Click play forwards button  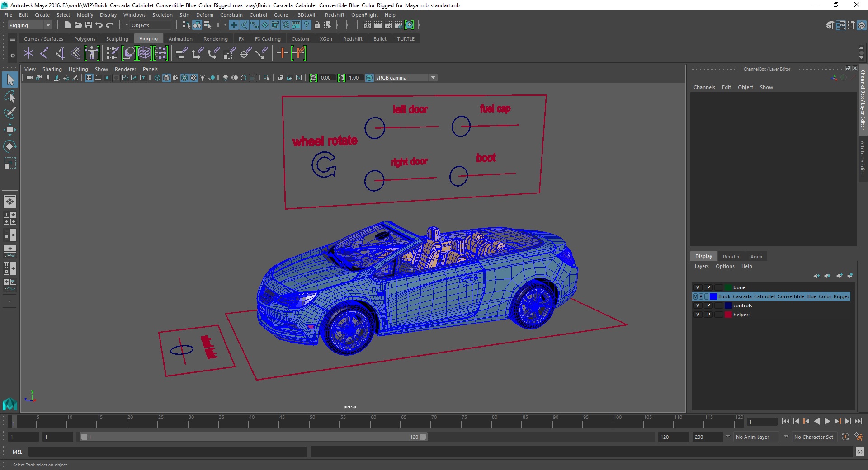tap(827, 421)
